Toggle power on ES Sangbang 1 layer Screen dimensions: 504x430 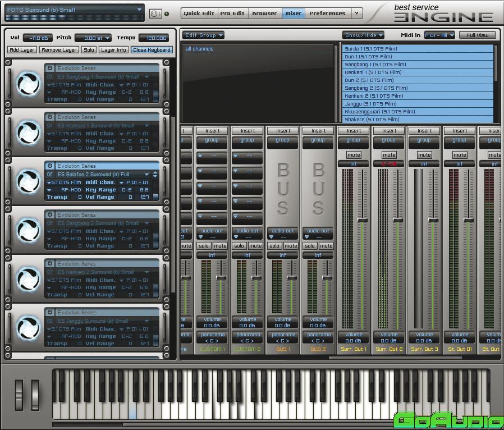50,68
